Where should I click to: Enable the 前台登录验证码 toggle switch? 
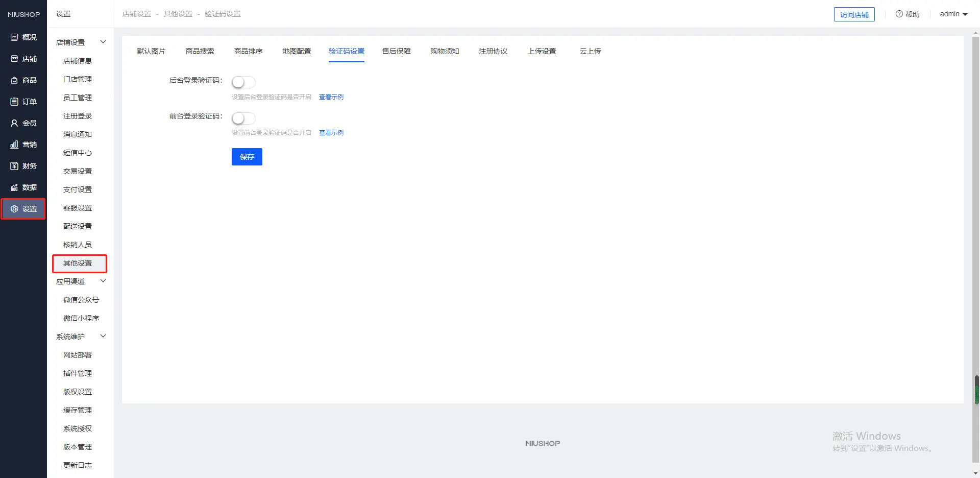[243, 118]
